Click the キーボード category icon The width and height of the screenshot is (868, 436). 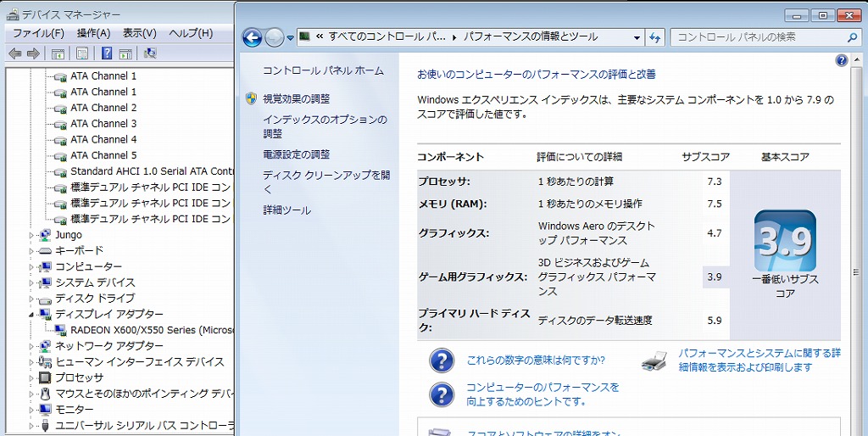pyautogui.click(x=46, y=251)
